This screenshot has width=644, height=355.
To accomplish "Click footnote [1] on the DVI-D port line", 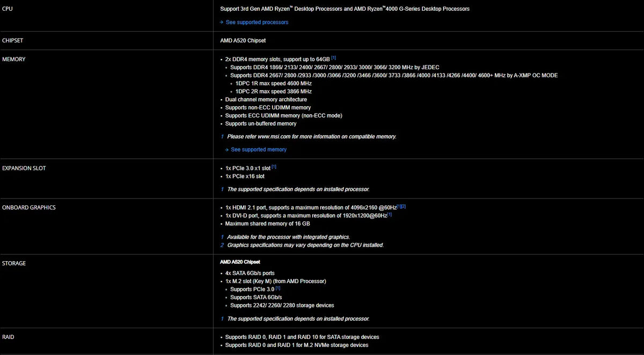I will click(390, 214).
